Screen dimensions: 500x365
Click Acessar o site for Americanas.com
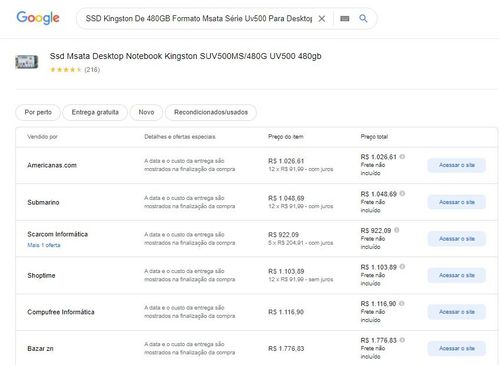point(457,165)
